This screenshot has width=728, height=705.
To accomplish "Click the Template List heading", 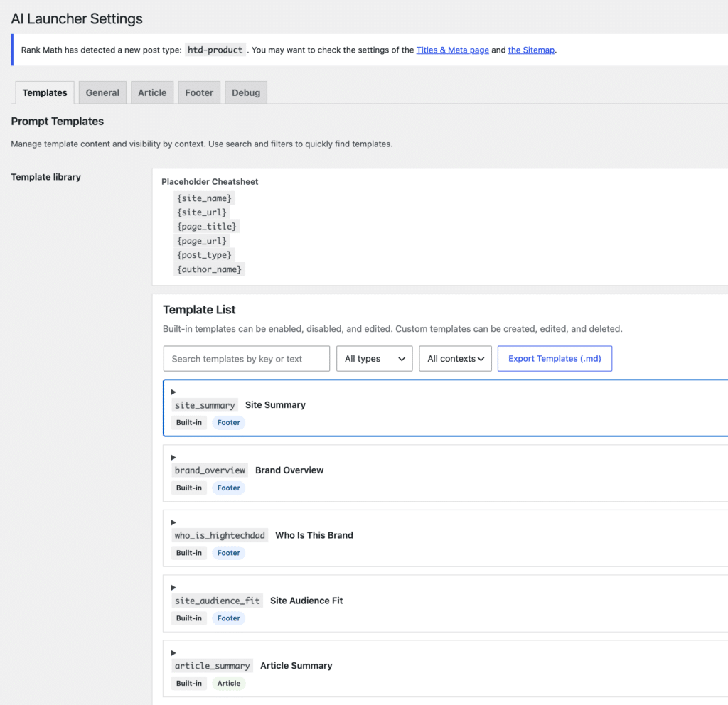I will pos(199,310).
